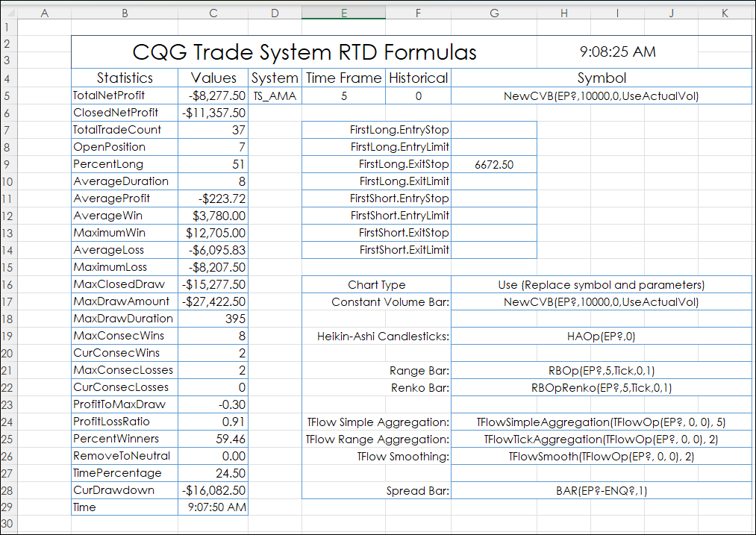The image size is (756, 535).
Task: Click the FirstLong.ExitLimit label
Action: point(377,181)
